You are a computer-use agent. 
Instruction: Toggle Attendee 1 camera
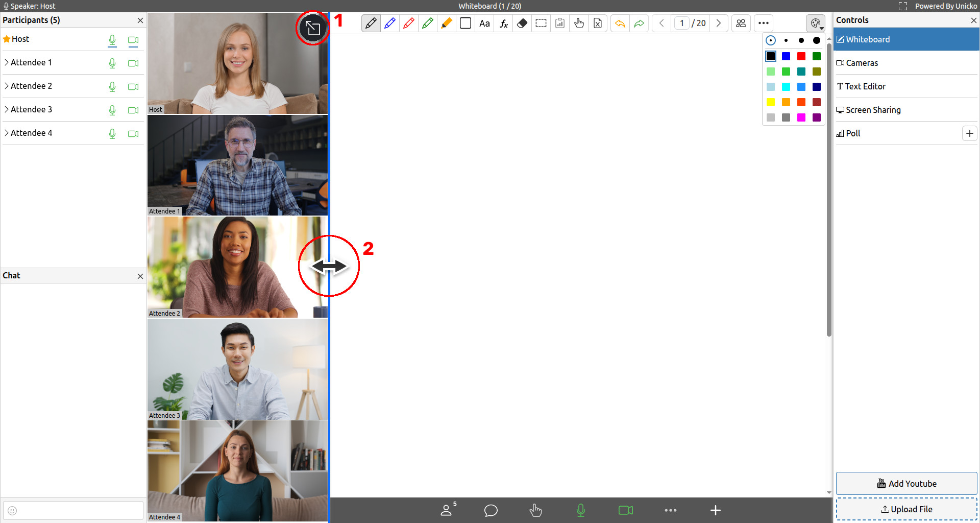[133, 63]
